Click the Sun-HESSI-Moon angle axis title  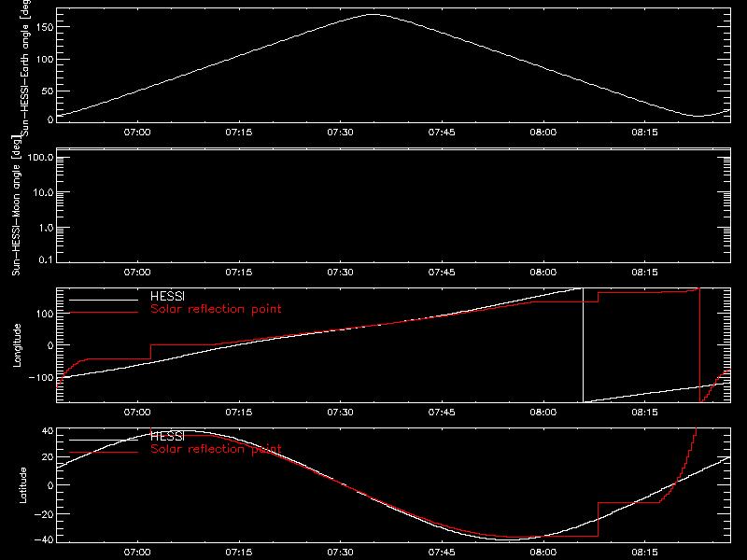pos(16,205)
